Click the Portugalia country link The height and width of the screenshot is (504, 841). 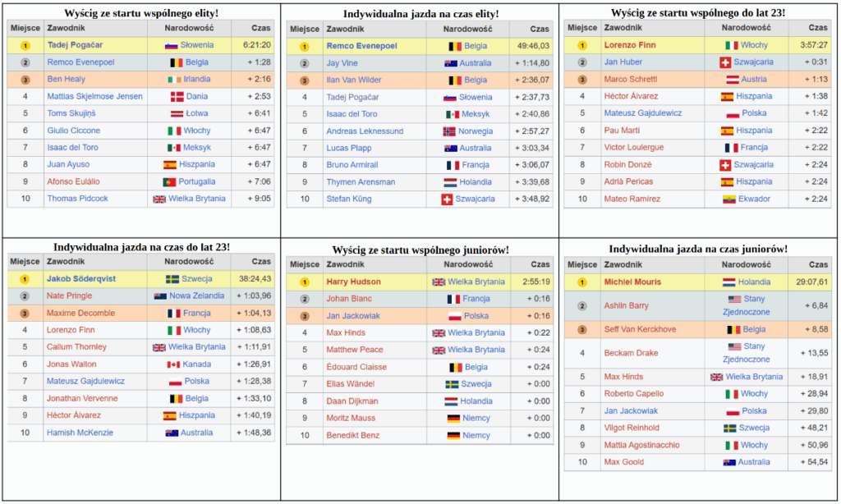click(197, 182)
